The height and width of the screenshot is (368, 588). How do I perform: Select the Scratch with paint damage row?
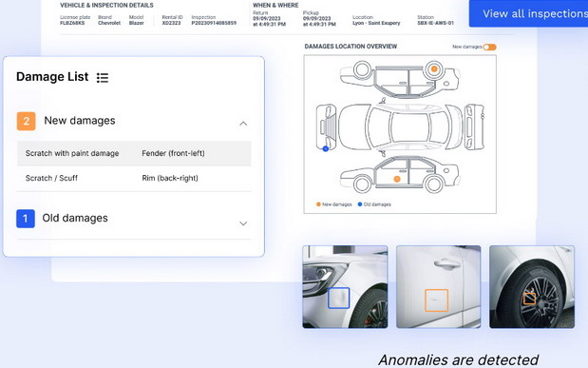(x=134, y=153)
